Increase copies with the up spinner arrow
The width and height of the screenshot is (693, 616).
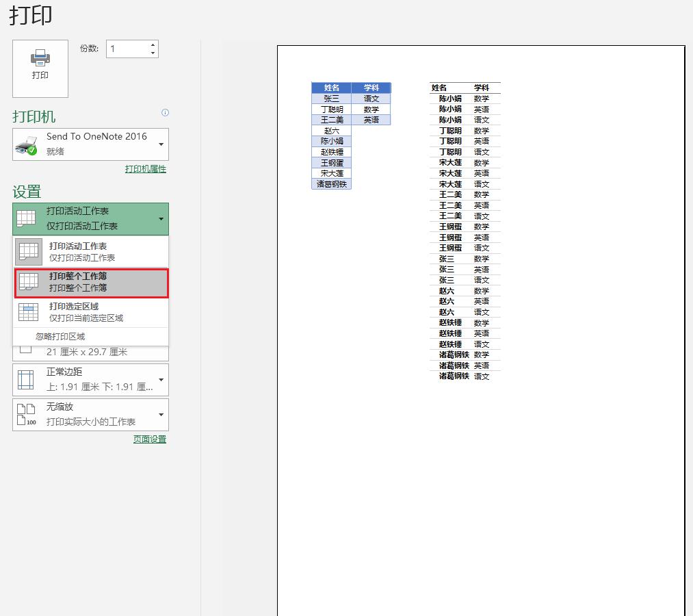(153, 45)
